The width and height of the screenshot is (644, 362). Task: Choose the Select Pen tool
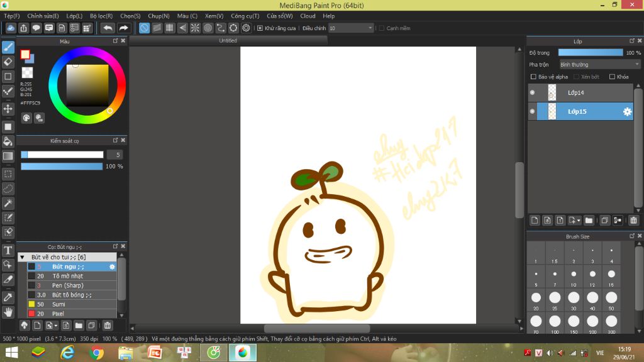click(x=8, y=217)
